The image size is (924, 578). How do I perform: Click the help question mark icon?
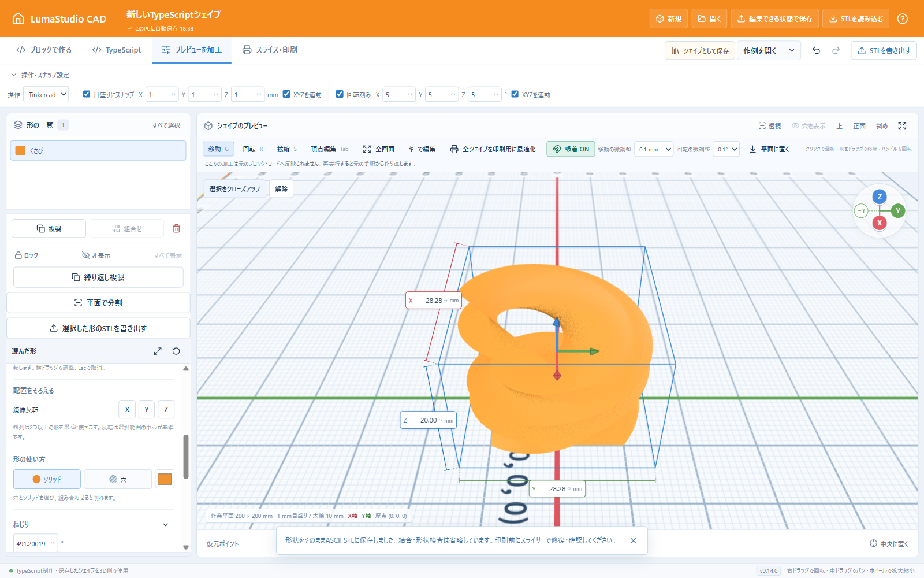point(902,18)
